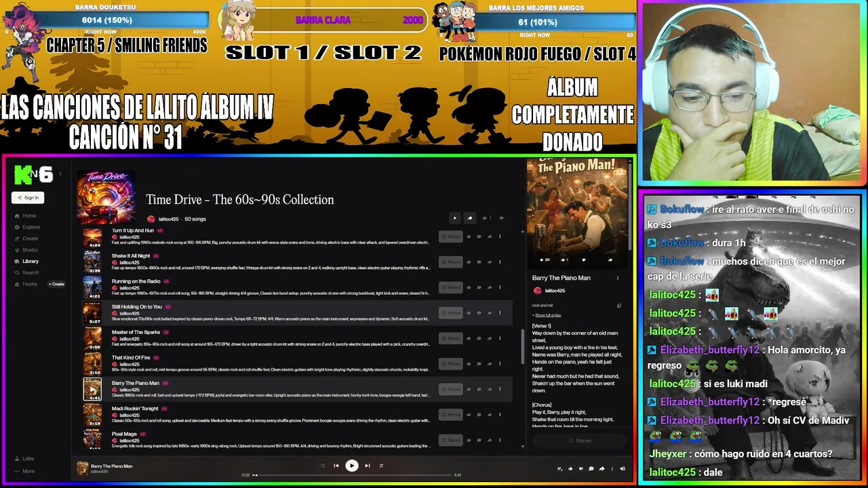Remix the Shake It All Night song
Viewport: 868px width, 488px height.
pyautogui.click(x=450, y=262)
